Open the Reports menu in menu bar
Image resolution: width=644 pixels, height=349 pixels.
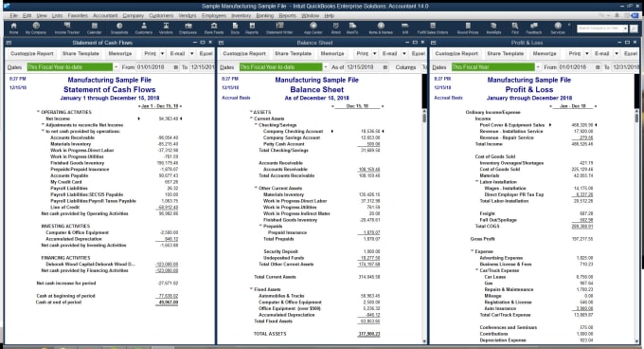pyautogui.click(x=288, y=15)
